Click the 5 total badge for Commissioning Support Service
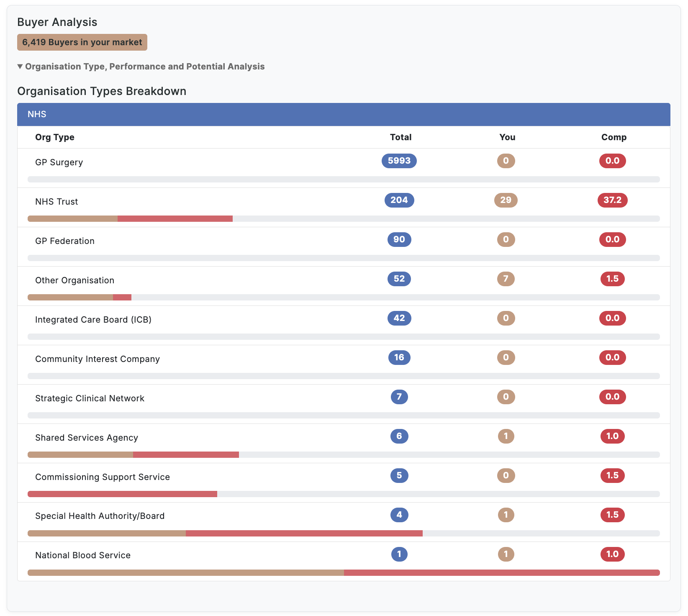The image size is (688, 616). [x=399, y=475]
